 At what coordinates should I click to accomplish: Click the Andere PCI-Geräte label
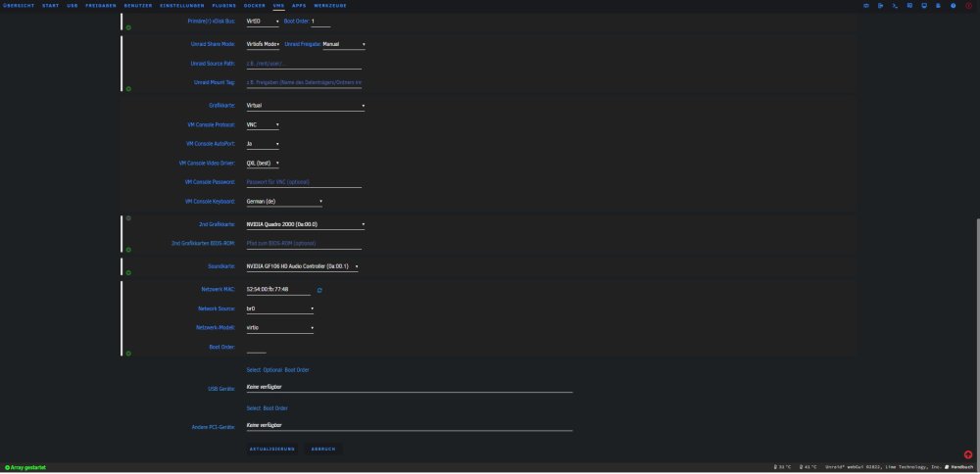click(213, 427)
